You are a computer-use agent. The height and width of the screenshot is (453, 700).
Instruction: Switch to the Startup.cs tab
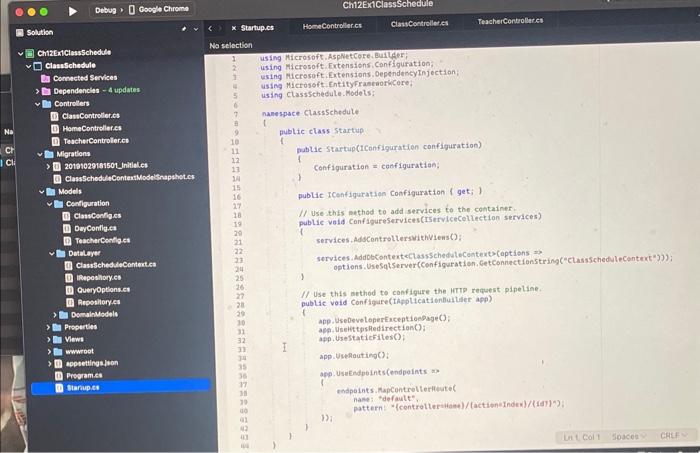[x=257, y=28]
